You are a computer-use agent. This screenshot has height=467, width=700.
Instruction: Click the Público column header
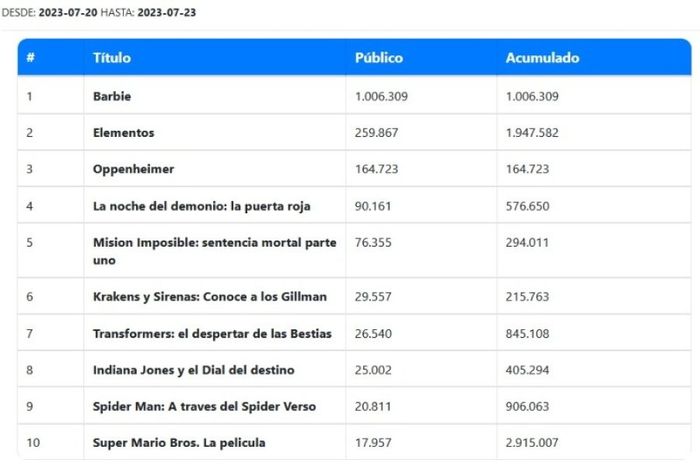(379, 58)
